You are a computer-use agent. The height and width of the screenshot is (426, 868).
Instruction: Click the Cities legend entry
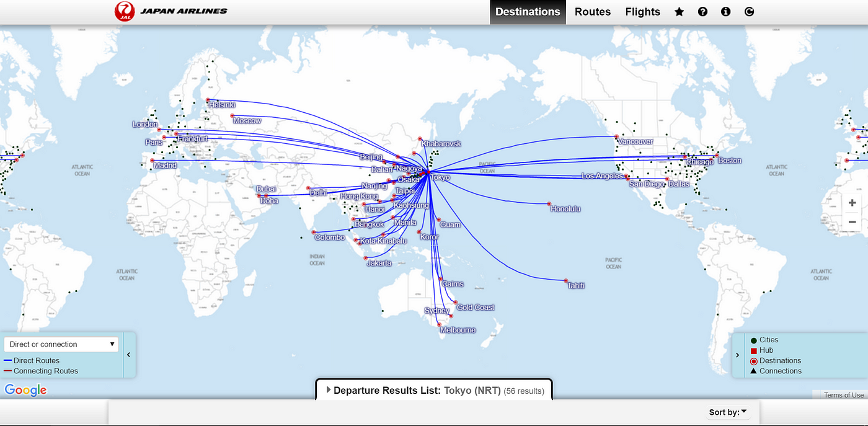point(764,340)
